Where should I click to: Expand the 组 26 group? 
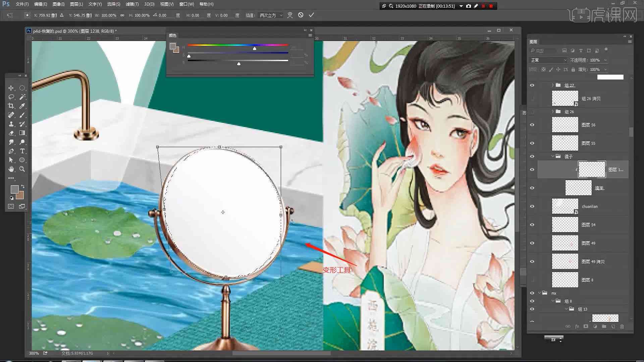552,112
